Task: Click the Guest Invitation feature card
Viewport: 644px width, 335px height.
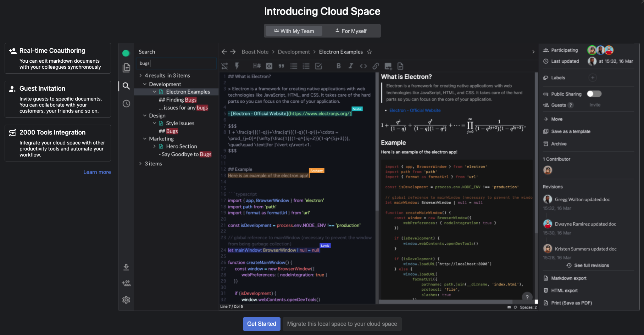Action: pos(58,99)
